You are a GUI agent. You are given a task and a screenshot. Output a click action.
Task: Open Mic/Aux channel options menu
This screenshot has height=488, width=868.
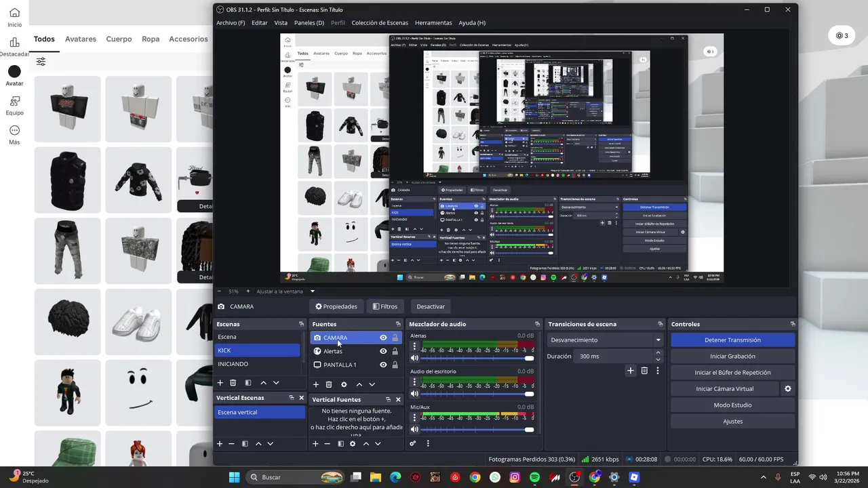(414, 418)
